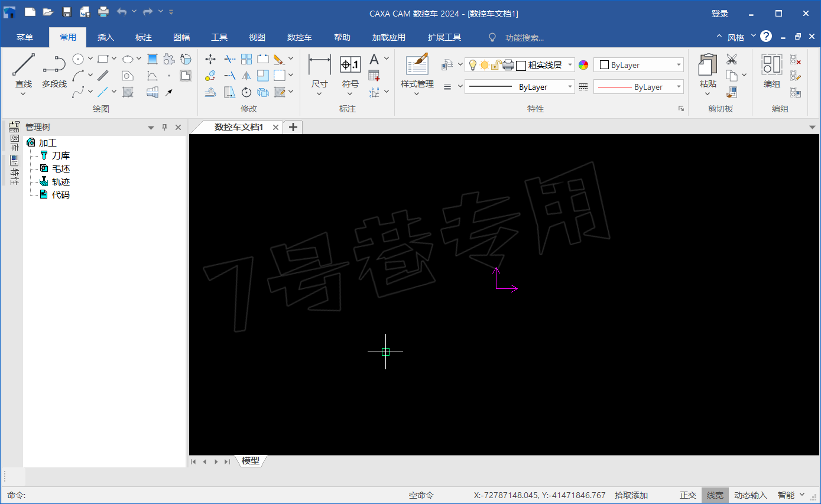
Task: Click the rotate tool icon
Action: [246, 92]
